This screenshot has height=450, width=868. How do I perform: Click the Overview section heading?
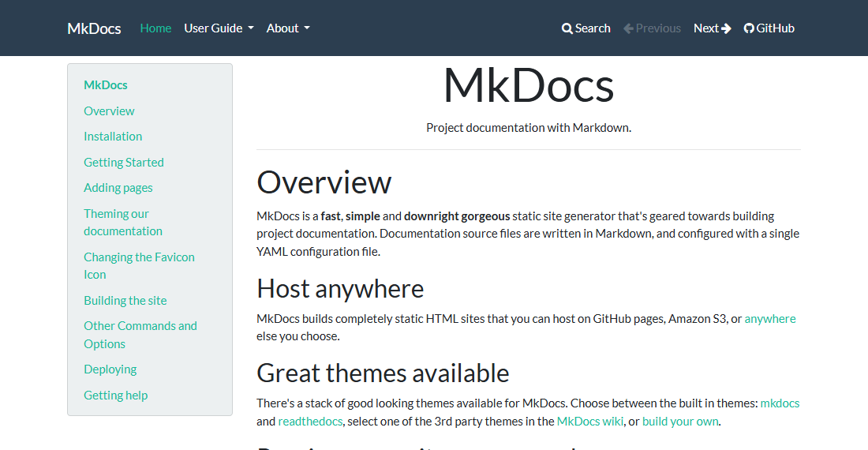tap(324, 182)
